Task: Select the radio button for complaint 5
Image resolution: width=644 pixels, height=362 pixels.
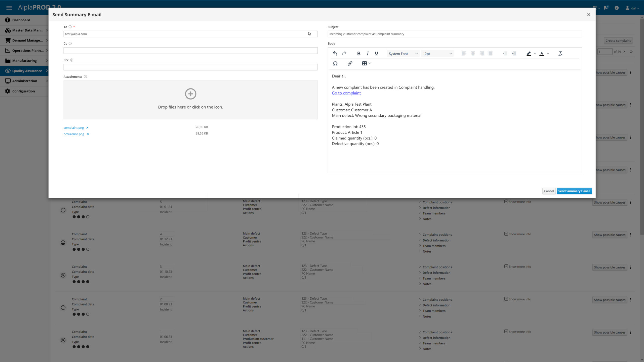Action: [63, 210]
